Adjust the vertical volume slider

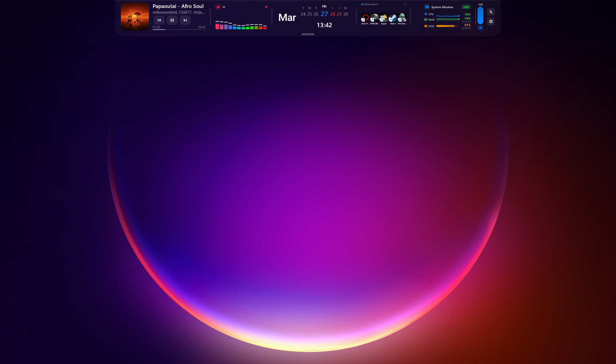coord(480,16)
